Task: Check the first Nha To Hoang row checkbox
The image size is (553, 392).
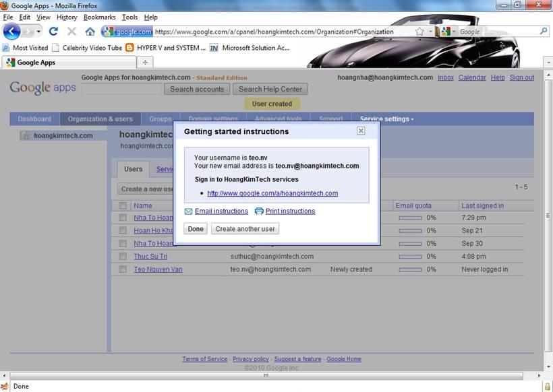Action: click(x=123, y=218)
